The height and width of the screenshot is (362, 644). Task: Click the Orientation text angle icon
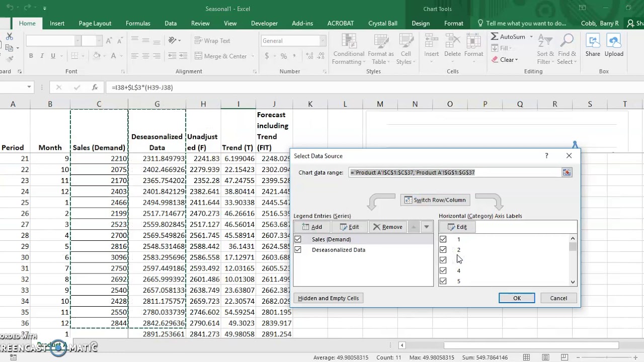coord(173,41)
